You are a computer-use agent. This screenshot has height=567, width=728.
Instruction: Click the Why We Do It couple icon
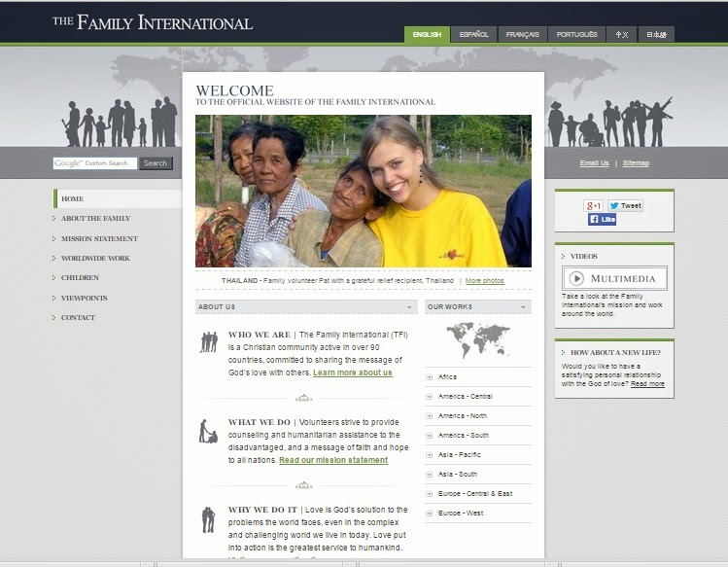pos(208,519)
